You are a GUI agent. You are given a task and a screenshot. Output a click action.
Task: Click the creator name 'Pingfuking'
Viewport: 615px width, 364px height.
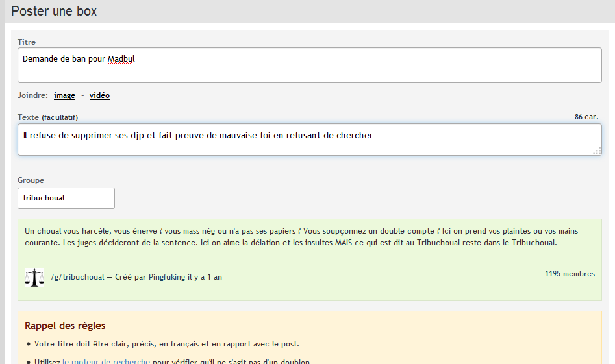click(x=167, y=277)
